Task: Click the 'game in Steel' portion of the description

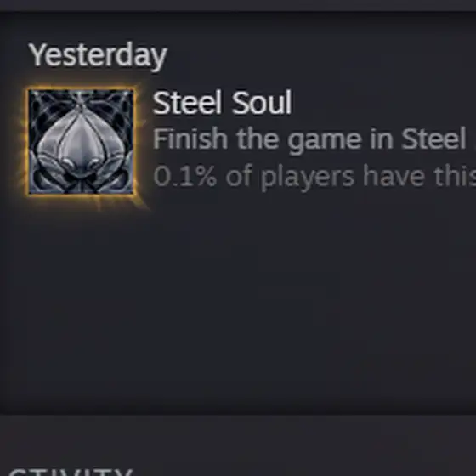Action: [377, 140]
